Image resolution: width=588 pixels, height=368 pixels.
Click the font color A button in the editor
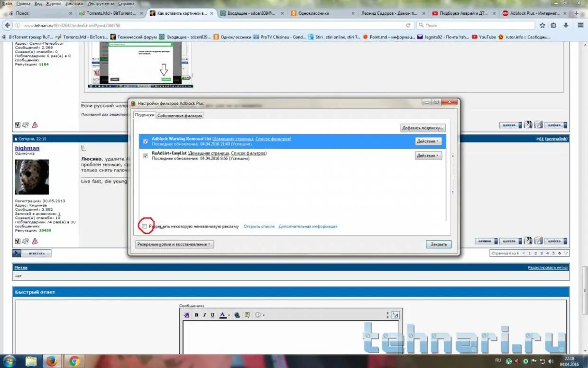click(x=222, y=315)
